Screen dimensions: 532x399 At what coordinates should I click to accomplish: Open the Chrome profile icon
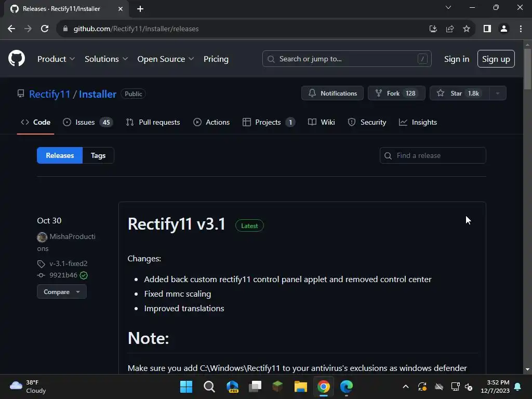pos(504,29)
